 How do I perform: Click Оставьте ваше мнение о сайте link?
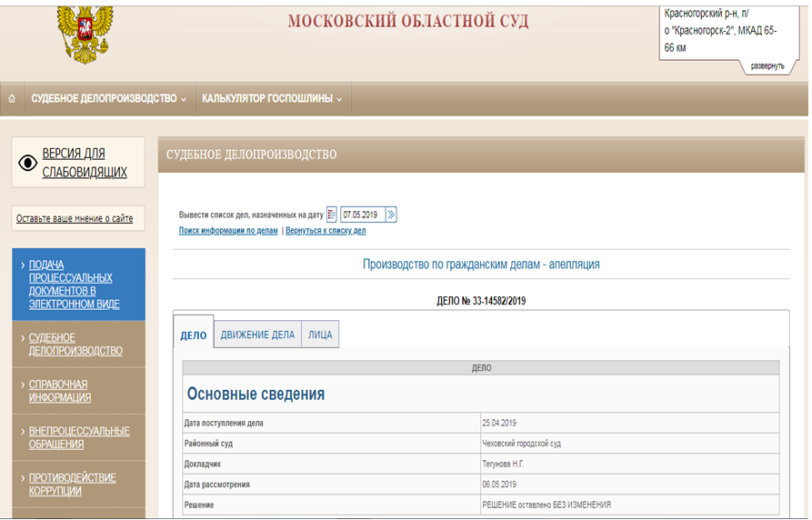(75, 218)
